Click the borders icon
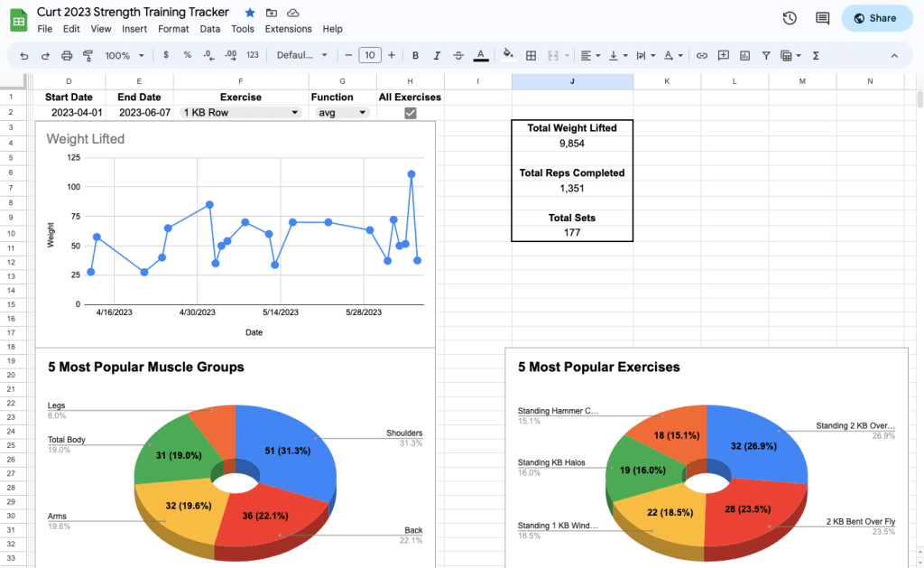This screenshot has width=924, height=568. [x=531, y=55]
